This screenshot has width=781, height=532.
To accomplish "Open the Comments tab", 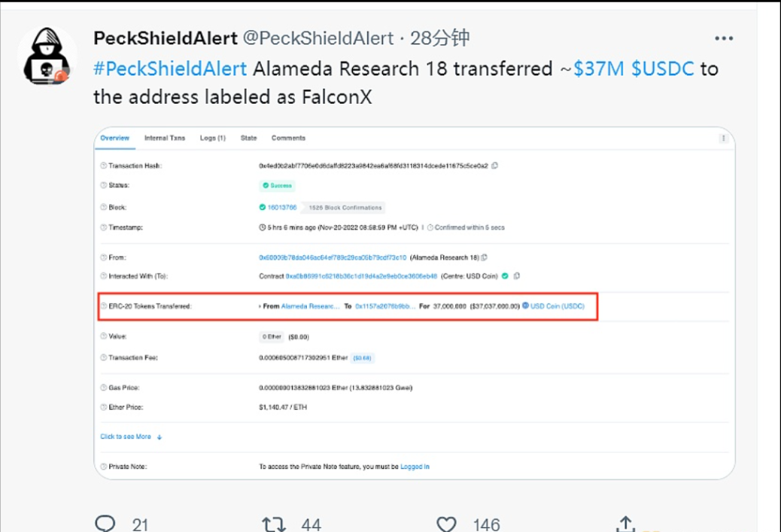I will pyautogui.click(x=288, y=138).
